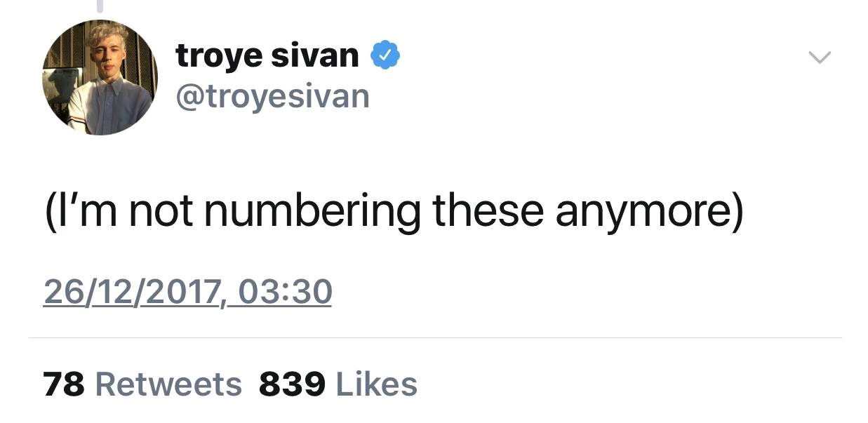Click the divider line above the retweet stats

click(x=435, y=338)
